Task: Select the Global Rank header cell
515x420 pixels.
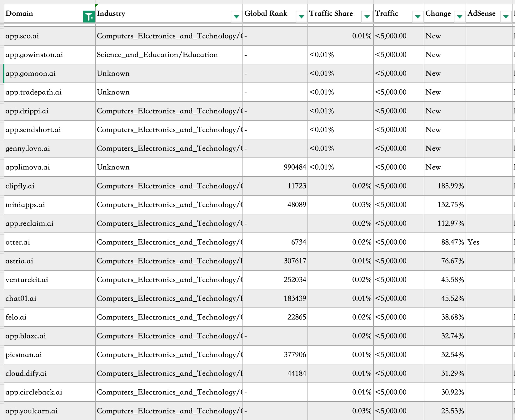Action: (x=275, y=13)
